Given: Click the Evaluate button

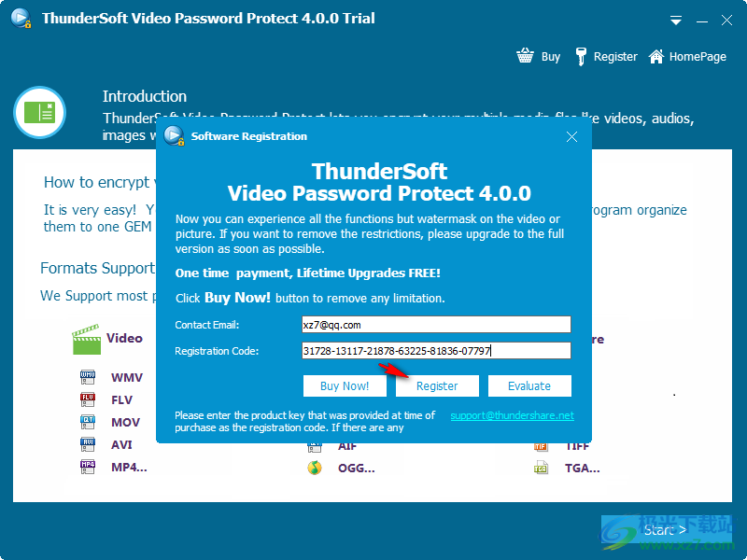Looking at the screenshot, I should click(529, 385).
